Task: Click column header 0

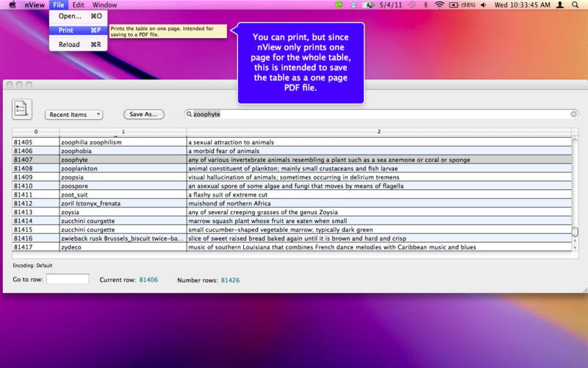Action: pyautogui.click(x=35, y=132)
